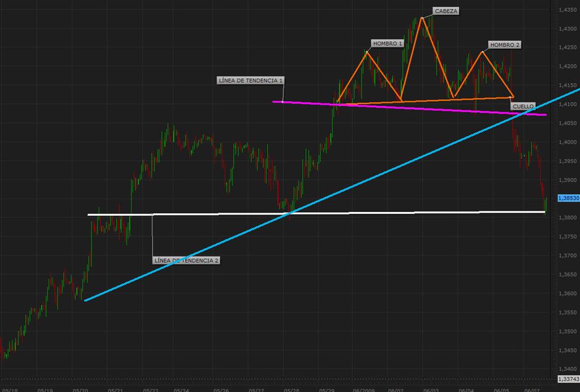Select the CABEZA annotation label
Screen dimensions: 580x392
pos(445,11)
